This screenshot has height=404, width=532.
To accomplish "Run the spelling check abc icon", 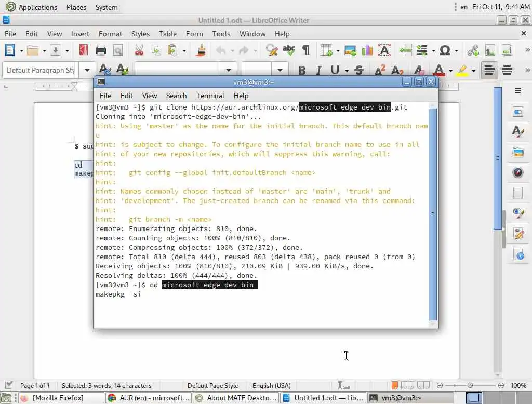I will pyautogui.click(x=289, y=50).
